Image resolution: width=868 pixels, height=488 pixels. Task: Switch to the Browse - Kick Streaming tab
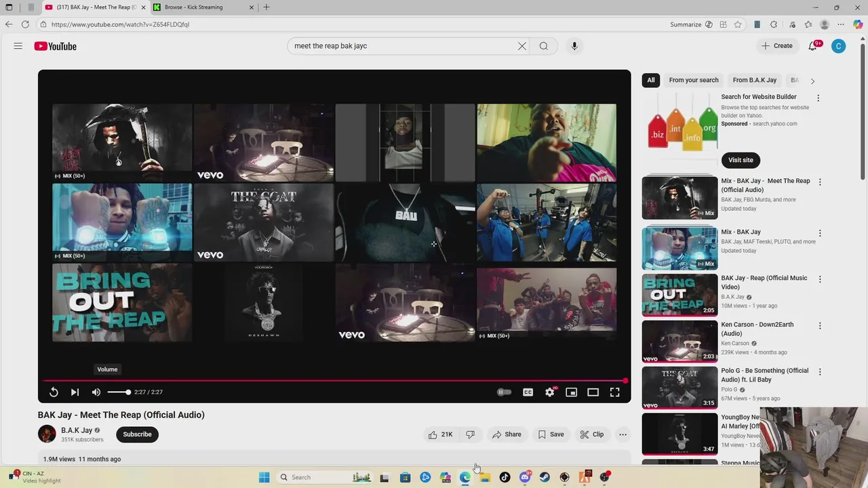203,7
